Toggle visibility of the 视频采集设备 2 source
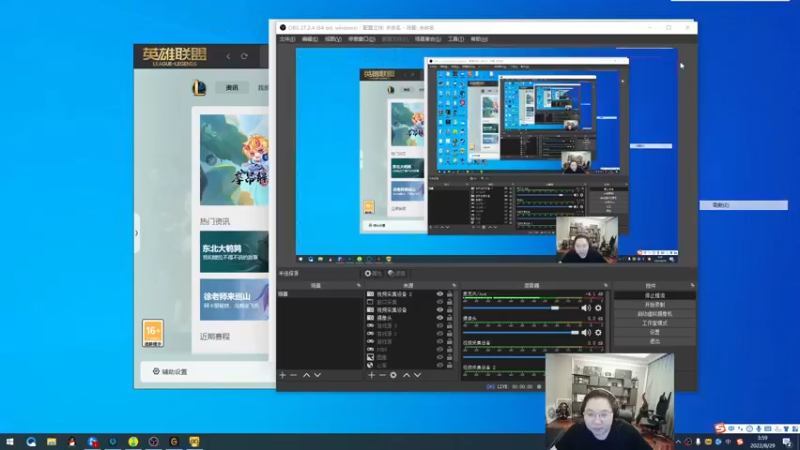 (440, 294)
